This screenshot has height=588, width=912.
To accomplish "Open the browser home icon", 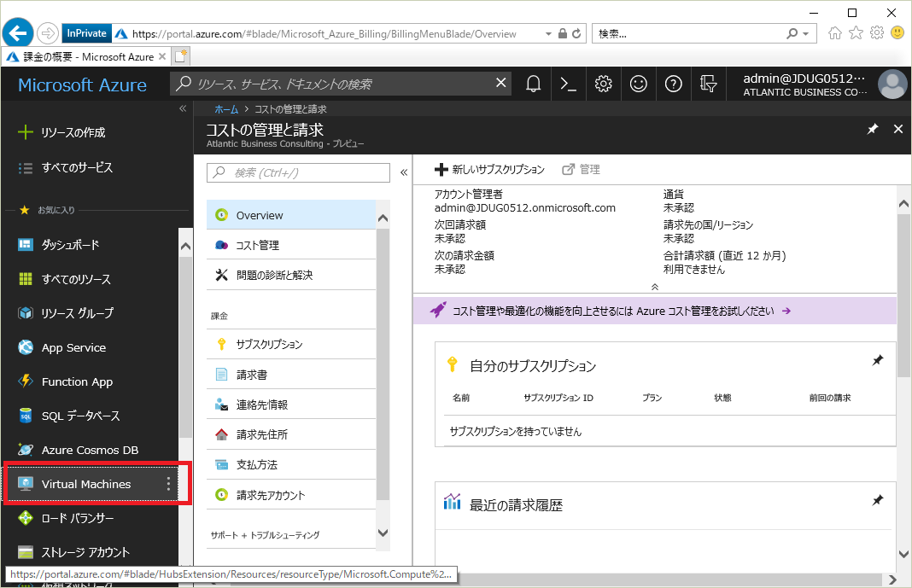I will [x=834, y=33].
